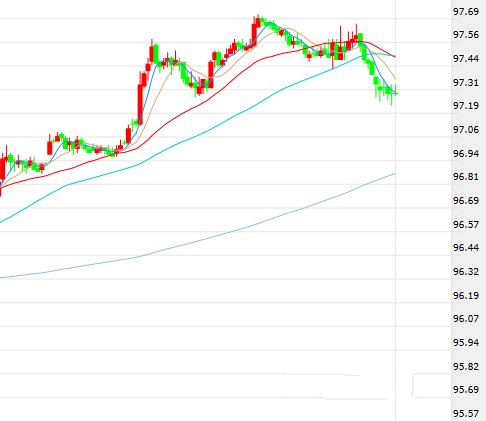
Task: Select the 96.32 price axis value
Action: (x=466, y=272)
